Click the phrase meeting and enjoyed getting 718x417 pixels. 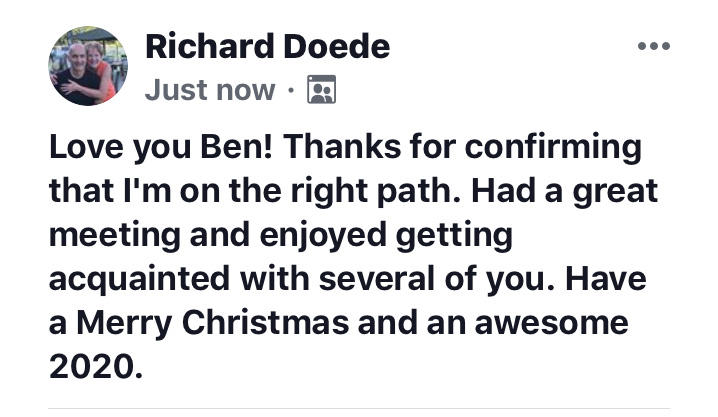click(x=281, y=235)
